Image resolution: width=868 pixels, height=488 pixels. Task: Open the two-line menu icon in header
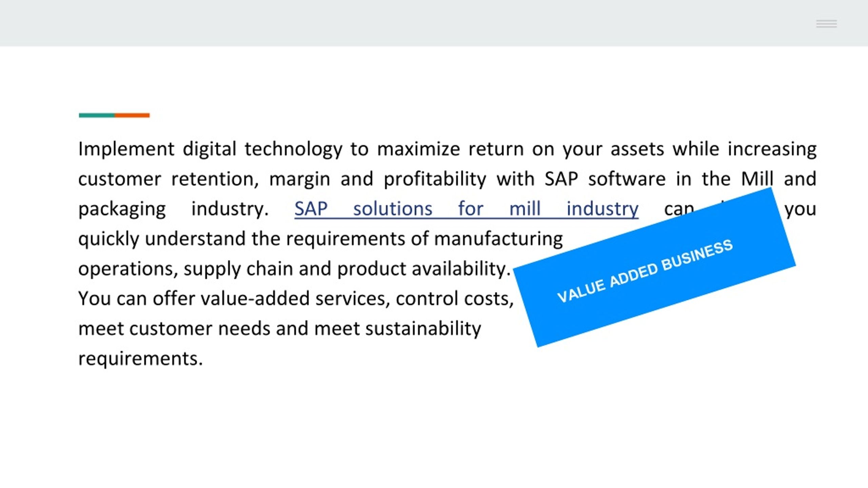tap(826, 24)
